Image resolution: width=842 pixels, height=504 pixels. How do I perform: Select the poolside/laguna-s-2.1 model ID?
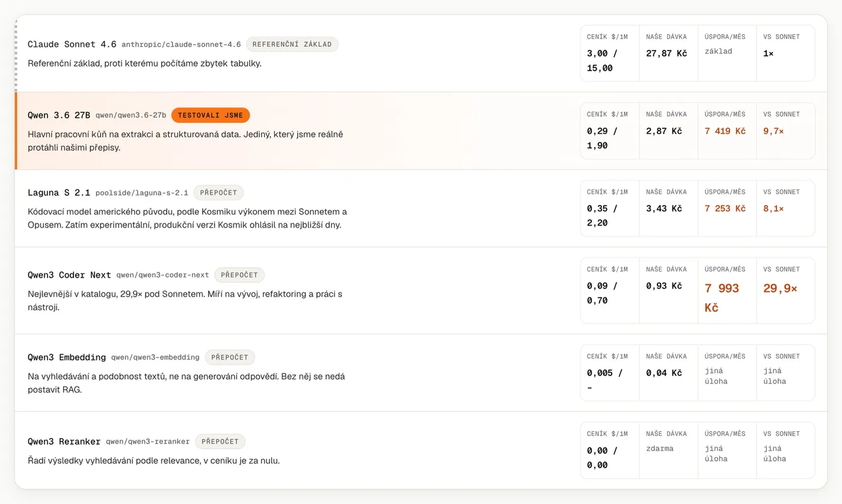(142, 193)
